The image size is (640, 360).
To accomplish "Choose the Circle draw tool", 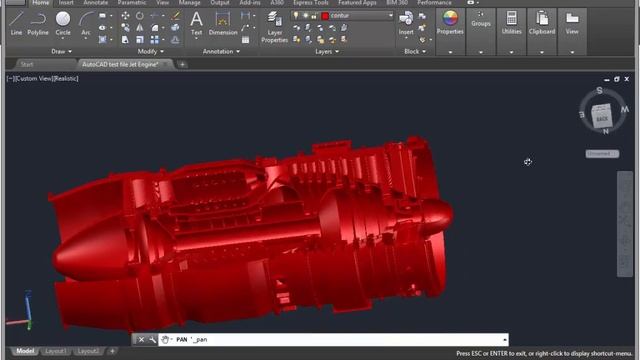I will pos(63,24).
